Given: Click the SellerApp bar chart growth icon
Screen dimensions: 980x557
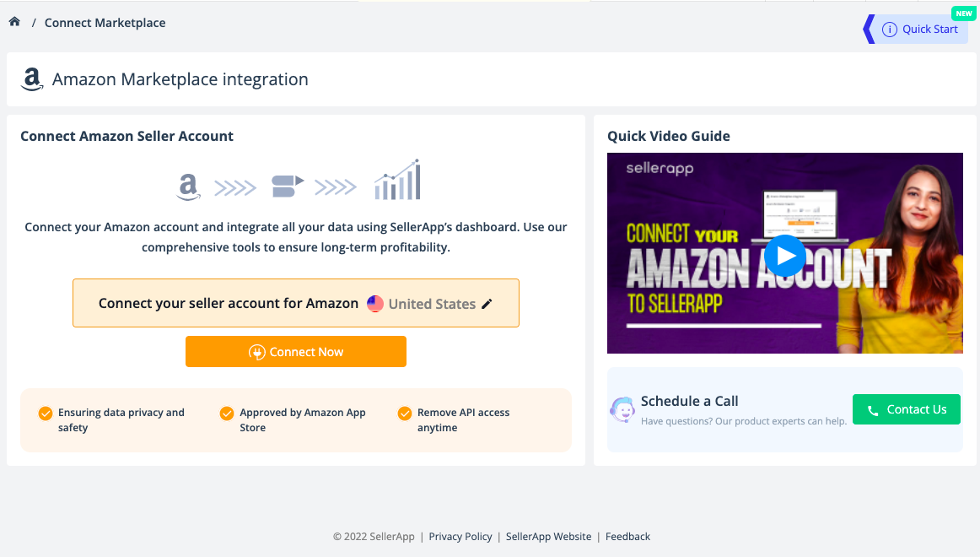Looking at the screenshot, I should (x=397, y=180).
